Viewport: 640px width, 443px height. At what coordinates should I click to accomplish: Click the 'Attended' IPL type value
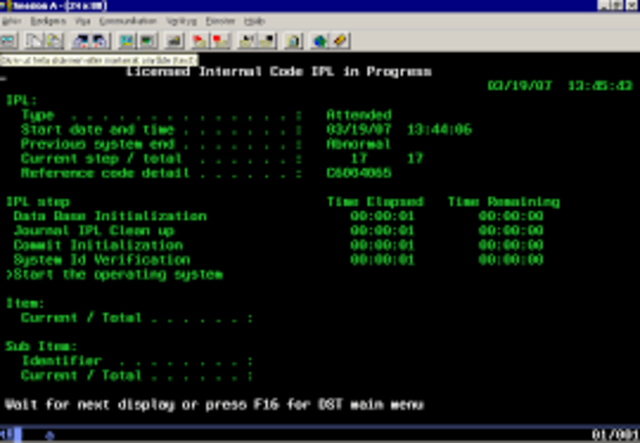pyautogui.click(x=359, y=115)
